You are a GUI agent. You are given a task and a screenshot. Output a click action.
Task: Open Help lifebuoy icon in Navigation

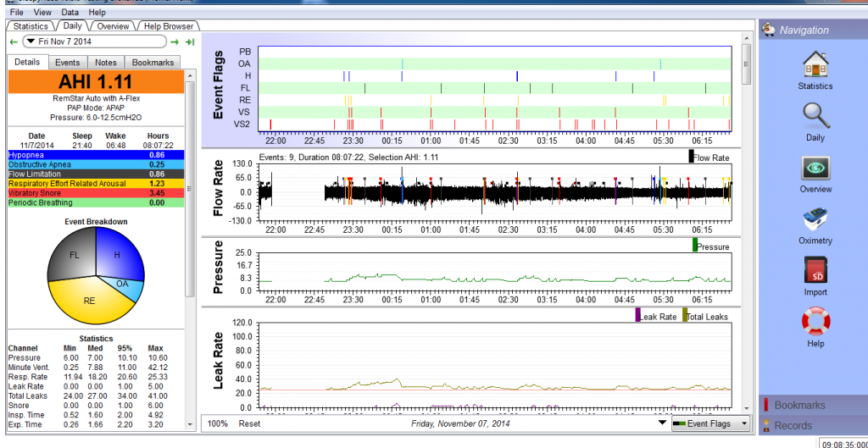pyautogui.click(x=815, y=322)
